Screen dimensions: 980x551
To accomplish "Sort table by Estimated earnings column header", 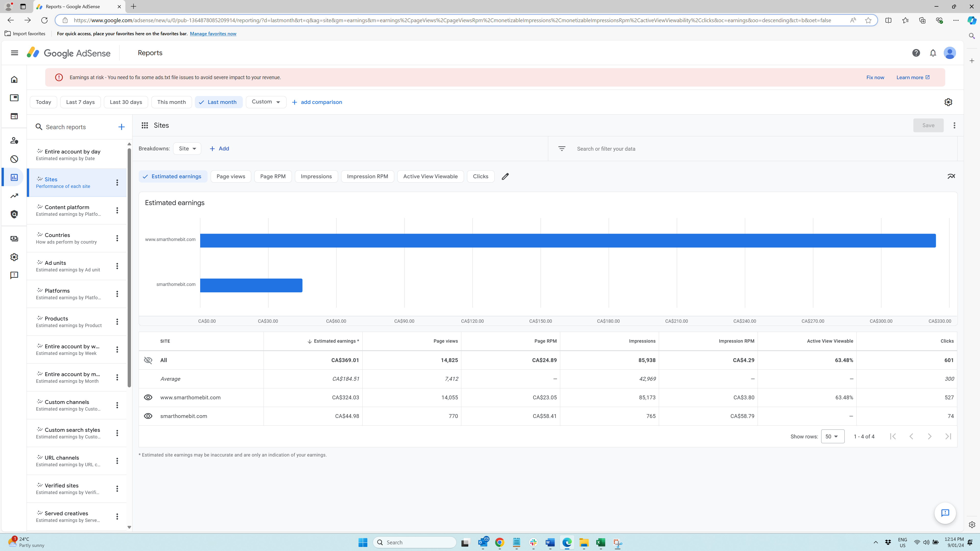I will (333, 341).
